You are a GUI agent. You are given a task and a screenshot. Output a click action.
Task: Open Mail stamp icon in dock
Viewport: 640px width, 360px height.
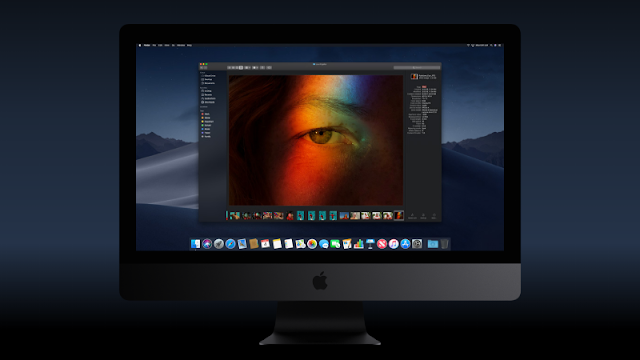tap(242, 244)
